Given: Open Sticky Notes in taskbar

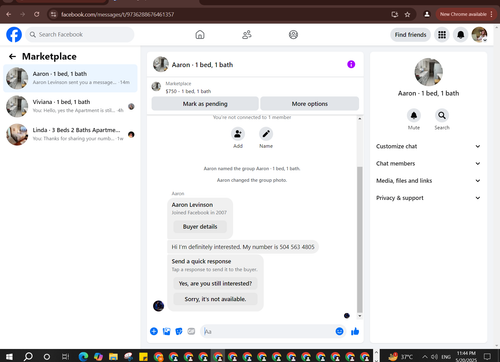Looking at the screenshot, I should pos(143,357).
